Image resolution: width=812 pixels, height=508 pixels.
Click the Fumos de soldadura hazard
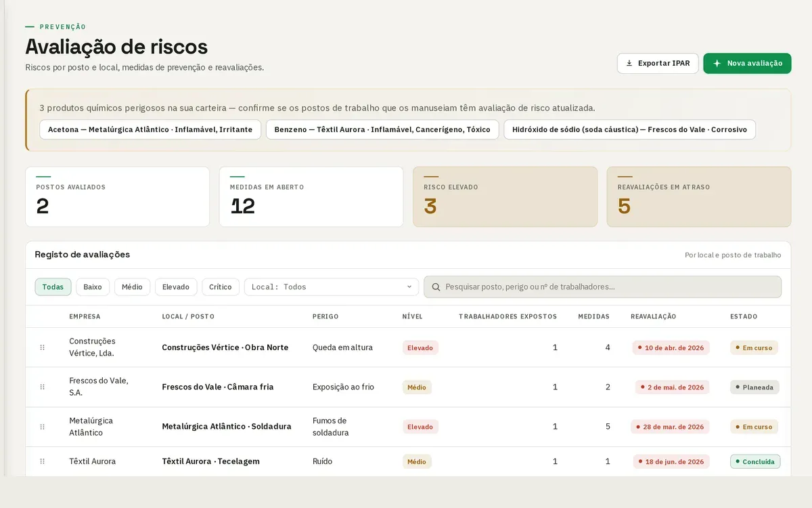pyautogui.click(x=331, y=427)
